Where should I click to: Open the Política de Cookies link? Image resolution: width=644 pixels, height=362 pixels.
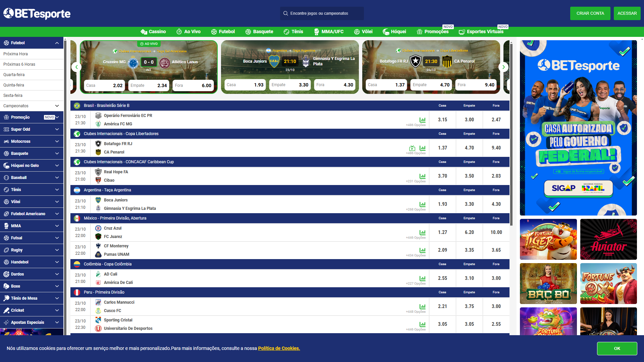click(x=279, y=349)
